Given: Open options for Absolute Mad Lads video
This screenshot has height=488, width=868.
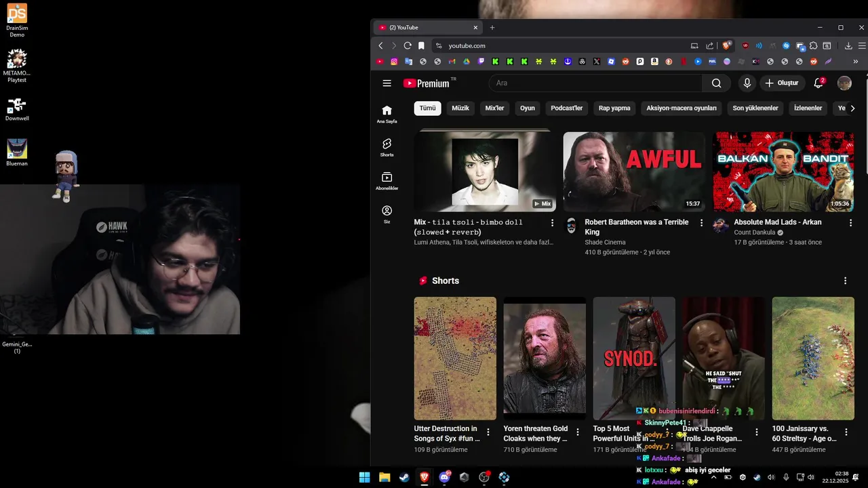Looking at the screenshot, I should coord(850,222).
